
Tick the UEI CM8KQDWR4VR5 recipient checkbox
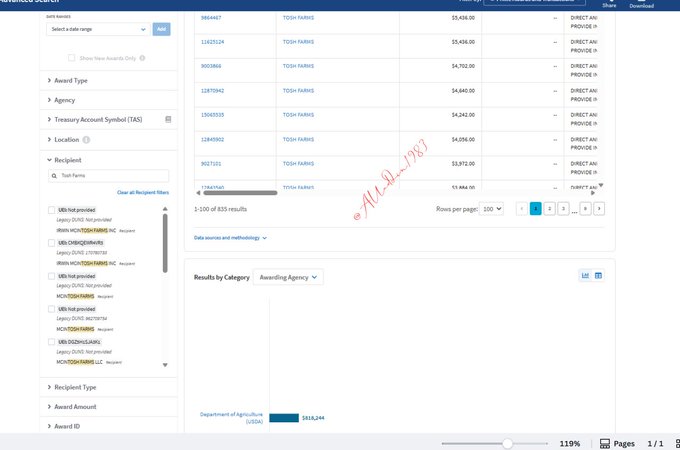(x=52, y=243)
